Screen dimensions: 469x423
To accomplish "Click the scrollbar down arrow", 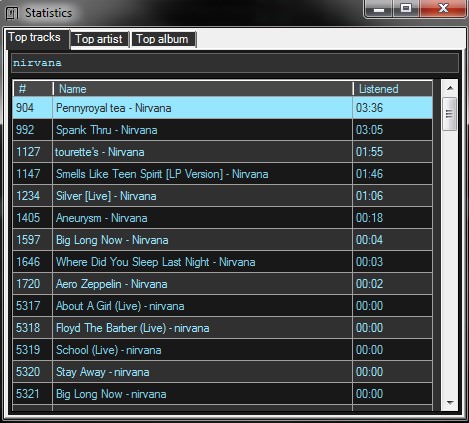I will [450, 403].
